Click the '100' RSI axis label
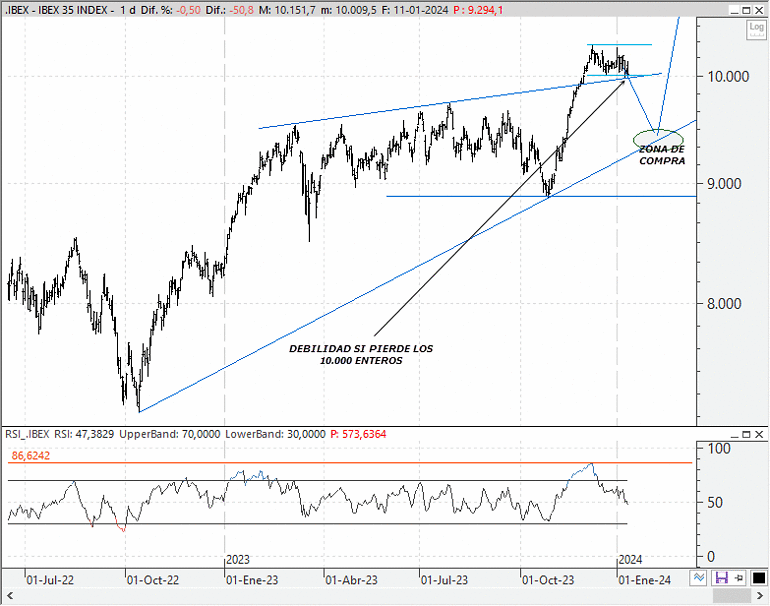This screenshot has width=770, height=606. 719,448
